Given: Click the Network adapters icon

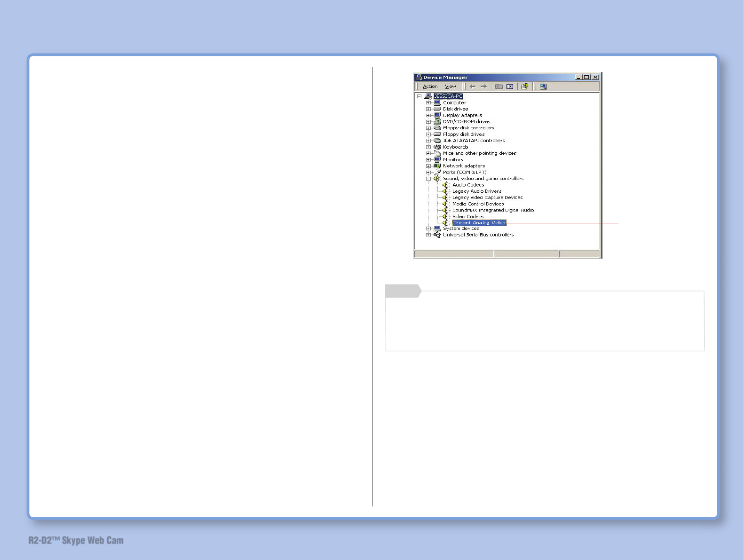Looking at the screenshot, I should (437, 166).
